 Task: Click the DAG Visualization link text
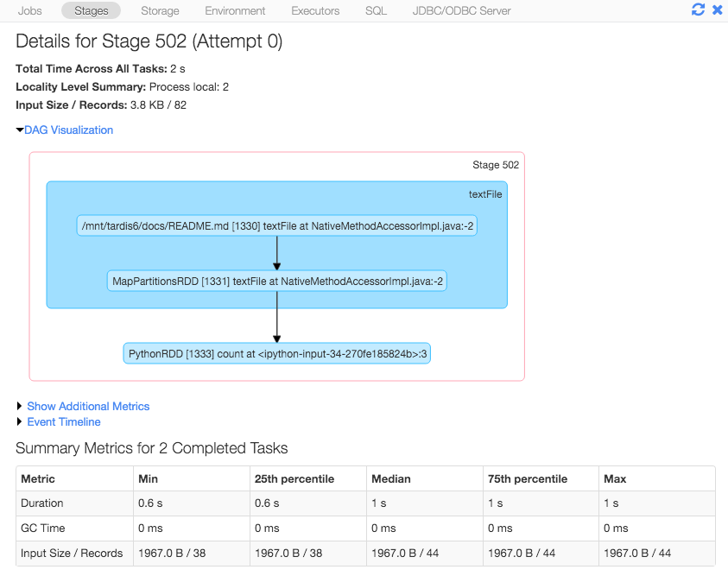click(69, 130)
